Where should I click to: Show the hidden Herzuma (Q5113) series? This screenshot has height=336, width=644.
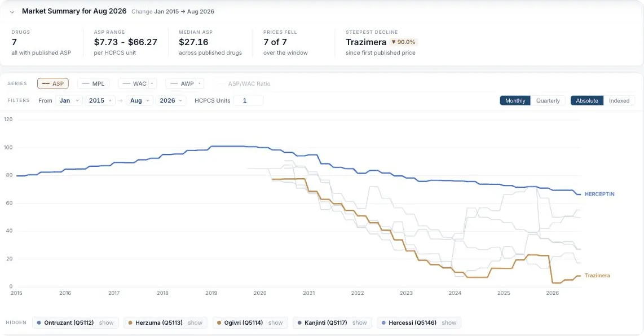(x=195, y=323)
